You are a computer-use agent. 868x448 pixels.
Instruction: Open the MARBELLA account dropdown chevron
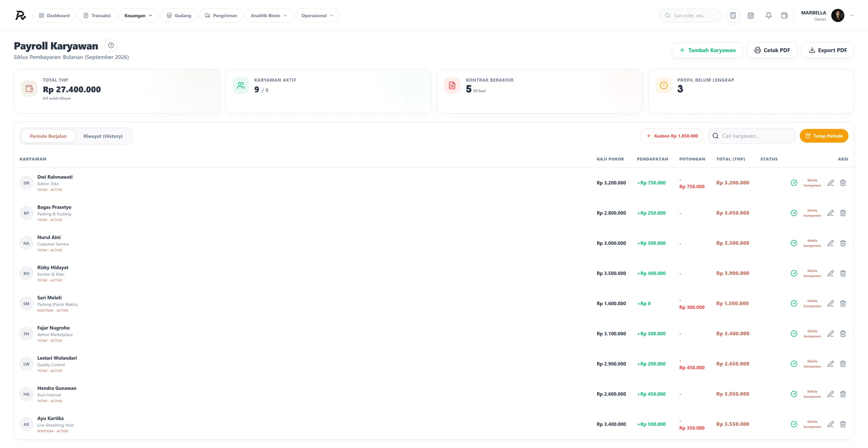(x=852, y=16)
